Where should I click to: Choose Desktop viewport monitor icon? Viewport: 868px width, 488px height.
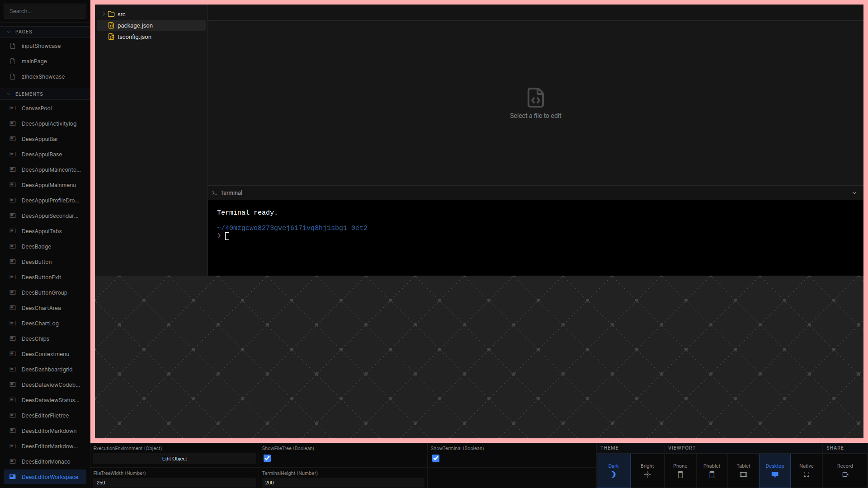774,474
